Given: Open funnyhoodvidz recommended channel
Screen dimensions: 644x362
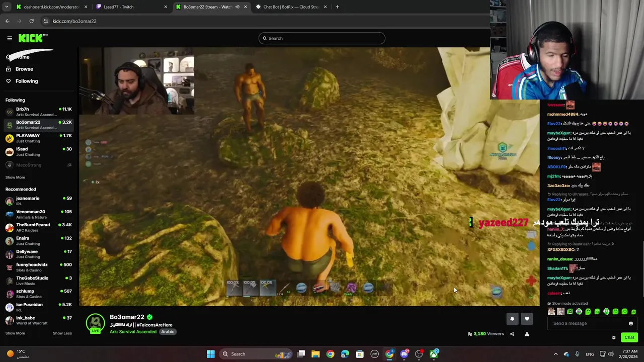Looking at the screenshot, I should click(x=39, y=267).
